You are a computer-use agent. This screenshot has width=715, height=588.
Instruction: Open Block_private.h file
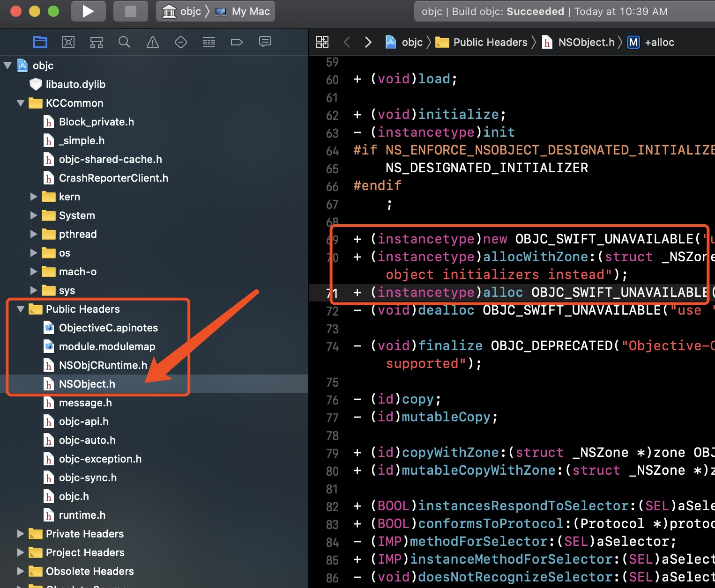click(154, 122)
